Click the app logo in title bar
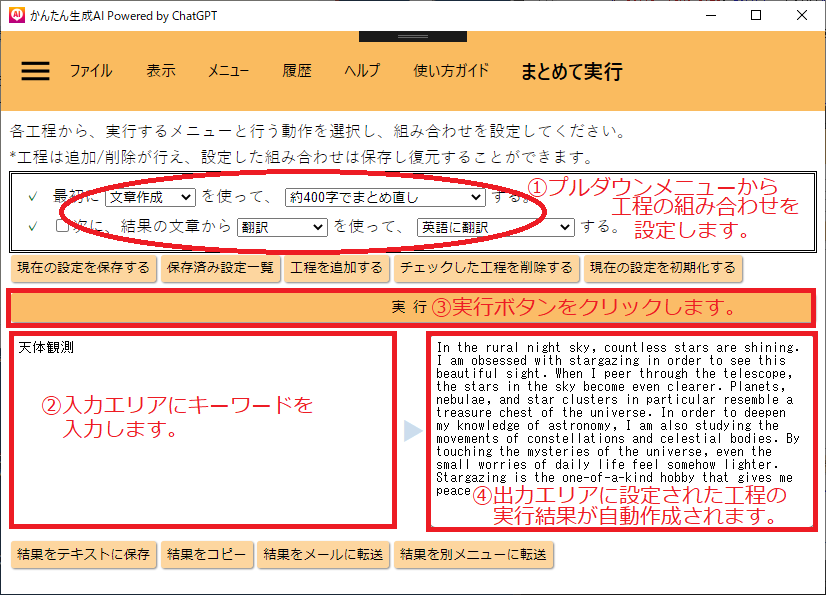 pyautogui.click(x=16, y=15)
